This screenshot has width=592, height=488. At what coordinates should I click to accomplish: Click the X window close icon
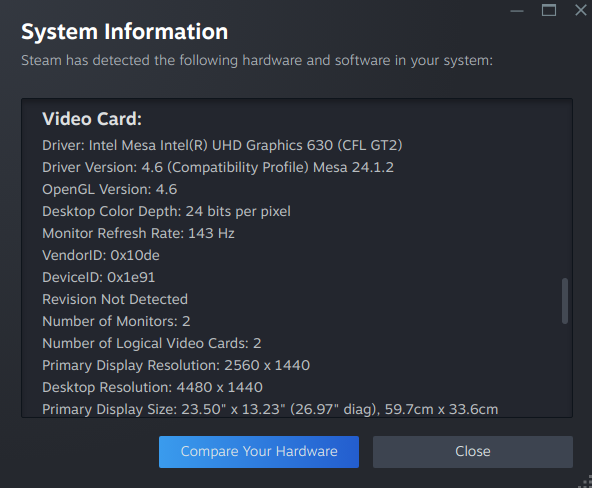pyautogui.click(x=581, y=10)
